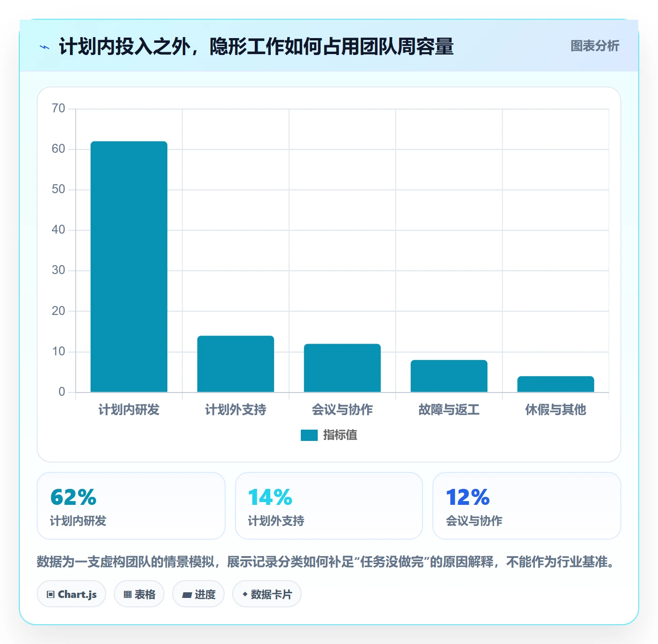Click the main title 计划内投入之外 heading
Viewport: 658px width, 644px height.
256,47
